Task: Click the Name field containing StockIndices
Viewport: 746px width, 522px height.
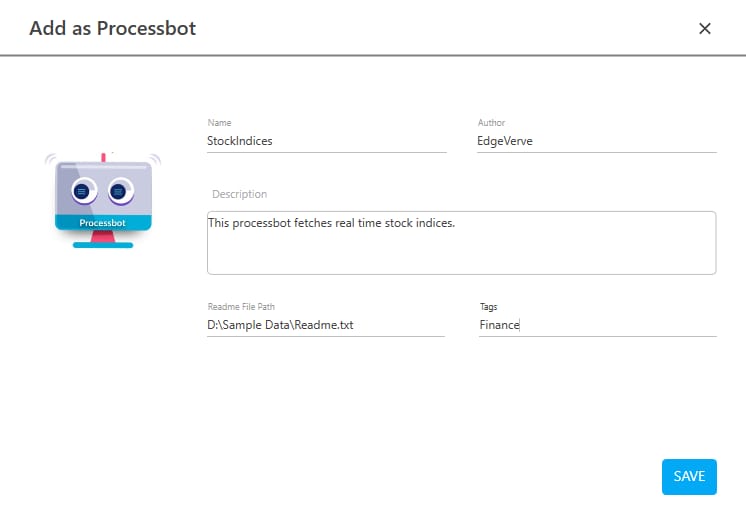Action: (x=326, y=141)
